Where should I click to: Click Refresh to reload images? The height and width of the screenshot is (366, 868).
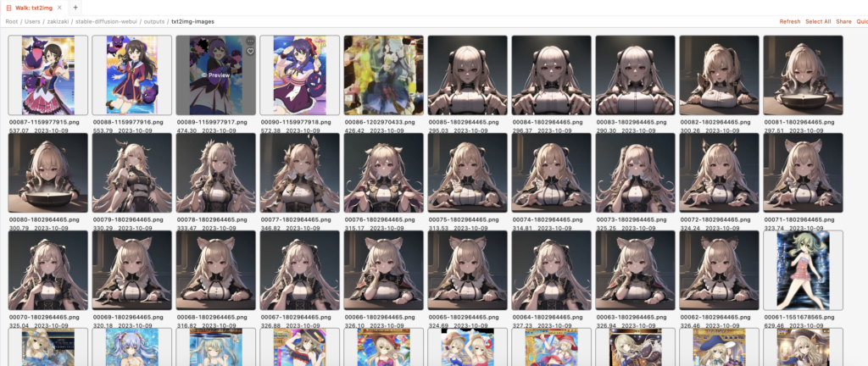click(x=789, y=21)
